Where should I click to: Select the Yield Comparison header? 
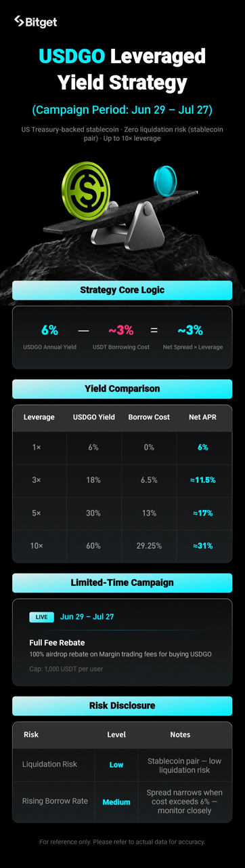pyautogui.click(x=122, y=389)
